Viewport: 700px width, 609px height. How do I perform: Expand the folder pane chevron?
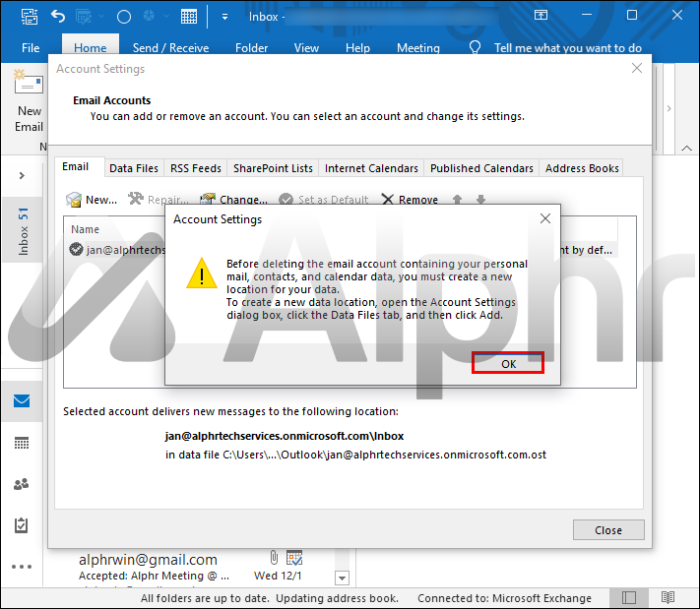22,175
